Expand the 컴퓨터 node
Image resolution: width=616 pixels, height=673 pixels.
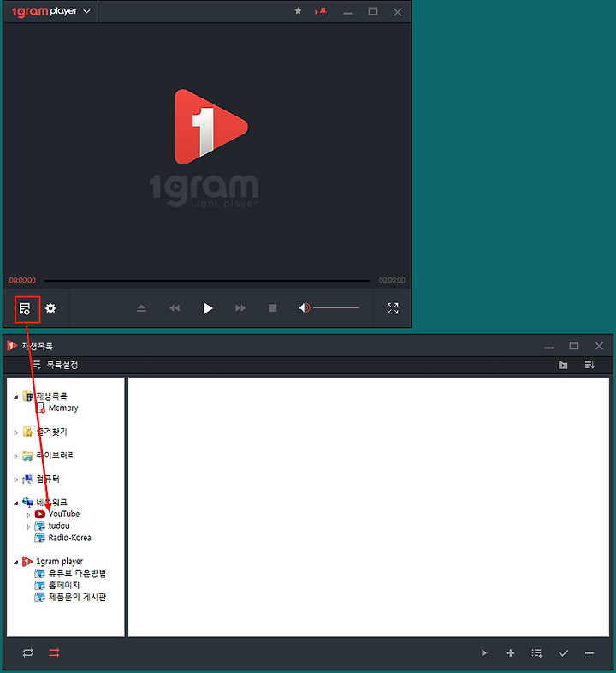[x=16, y=479]
